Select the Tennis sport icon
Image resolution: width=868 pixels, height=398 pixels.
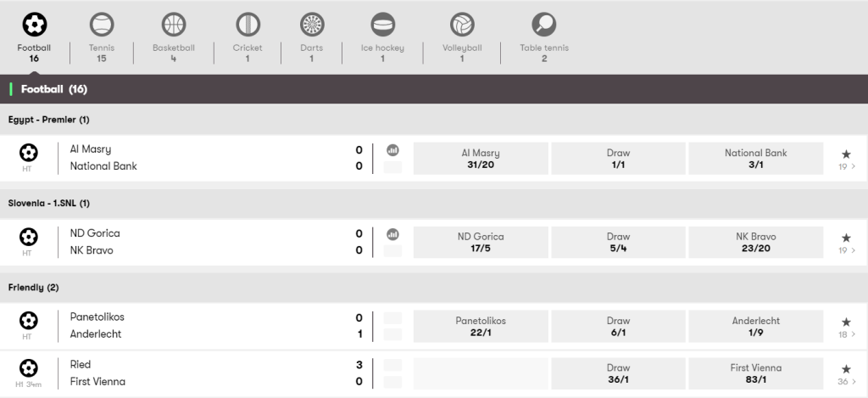click(102, 25)
